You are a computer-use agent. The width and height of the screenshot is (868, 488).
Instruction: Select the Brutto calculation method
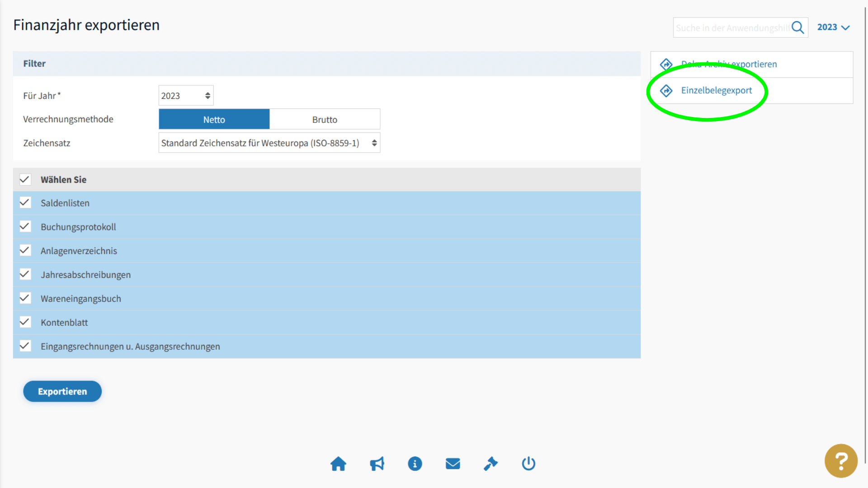click(325, 119)
